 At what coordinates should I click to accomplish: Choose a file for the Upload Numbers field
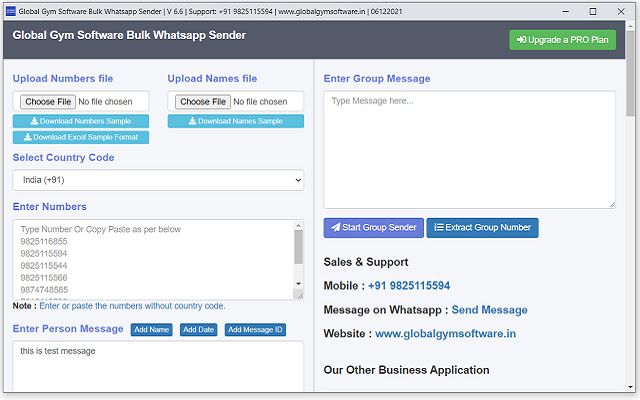click(x=48, y=102)
